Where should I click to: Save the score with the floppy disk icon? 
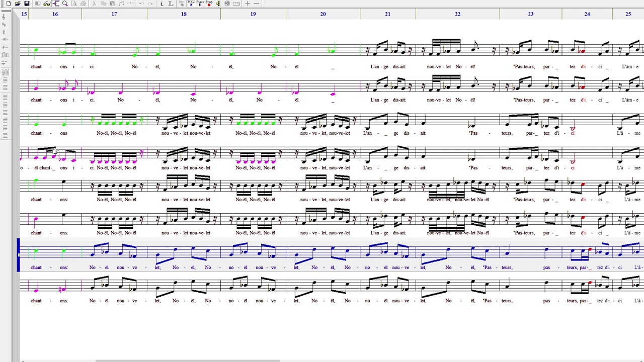click(27, 4)
